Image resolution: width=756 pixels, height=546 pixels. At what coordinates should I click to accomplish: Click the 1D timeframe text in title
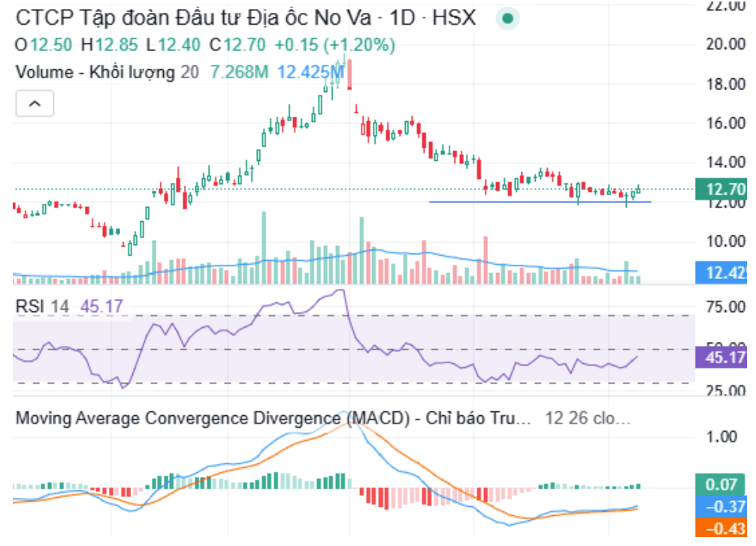pos(401,18)
